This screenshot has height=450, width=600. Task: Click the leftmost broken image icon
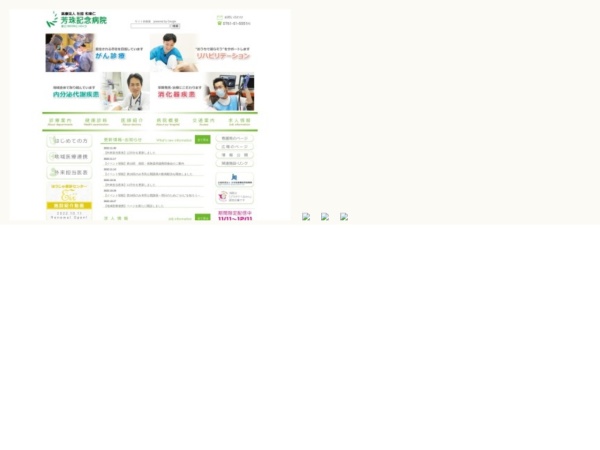click(x=306, y=217)
